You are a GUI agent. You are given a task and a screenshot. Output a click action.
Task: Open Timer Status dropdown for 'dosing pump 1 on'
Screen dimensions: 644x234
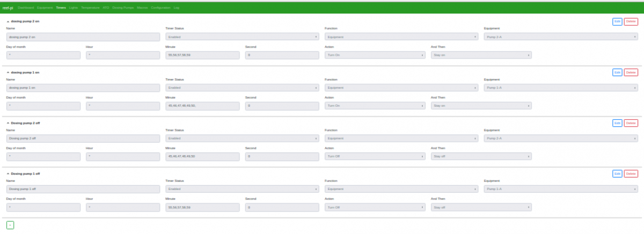pyautogui.click(x=242, y=87)
